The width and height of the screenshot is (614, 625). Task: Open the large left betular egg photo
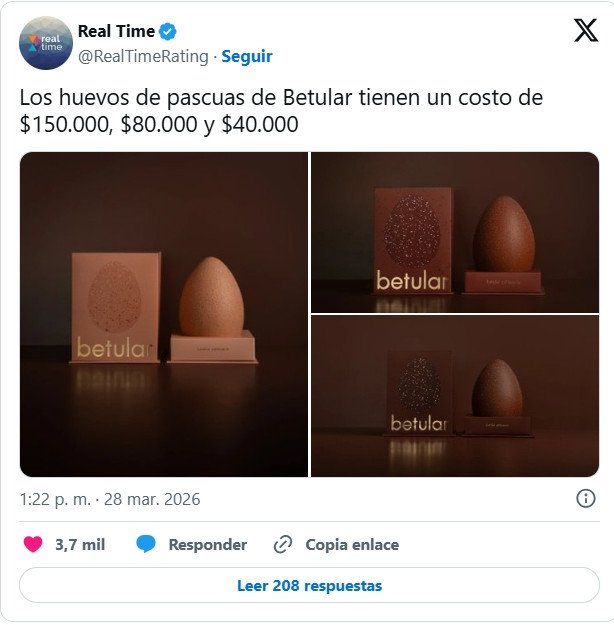pos(164,314)
